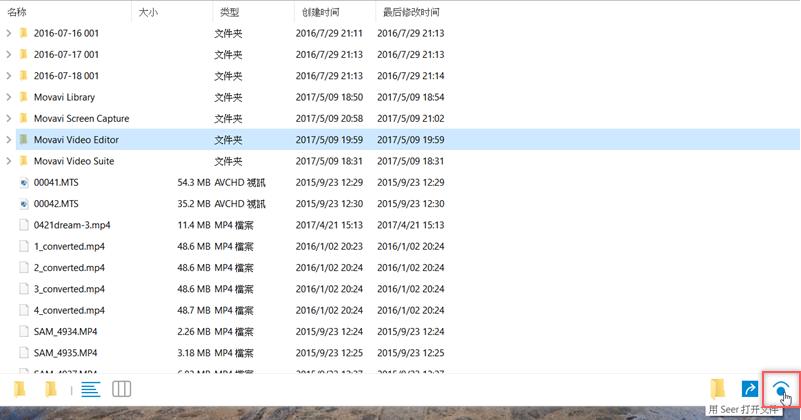Expand the Movavi Video Editor folder
This screenshot has width=801, height=420.
(8, 139)
